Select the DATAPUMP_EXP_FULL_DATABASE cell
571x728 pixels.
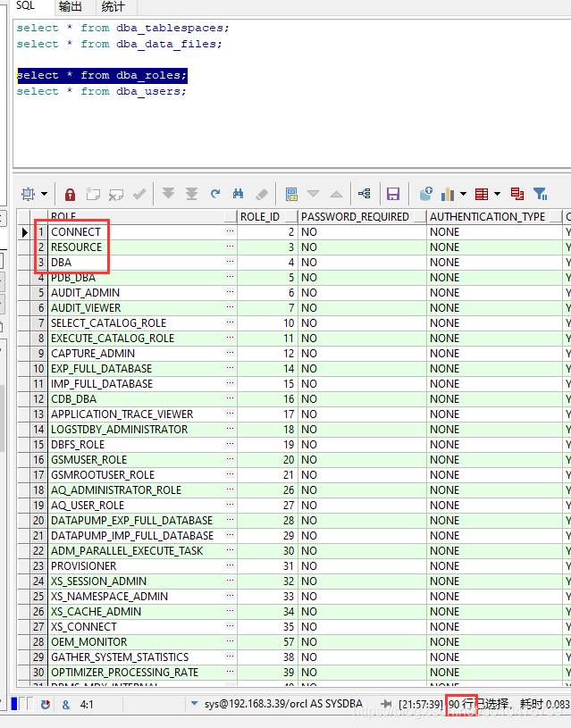point(142,521)
